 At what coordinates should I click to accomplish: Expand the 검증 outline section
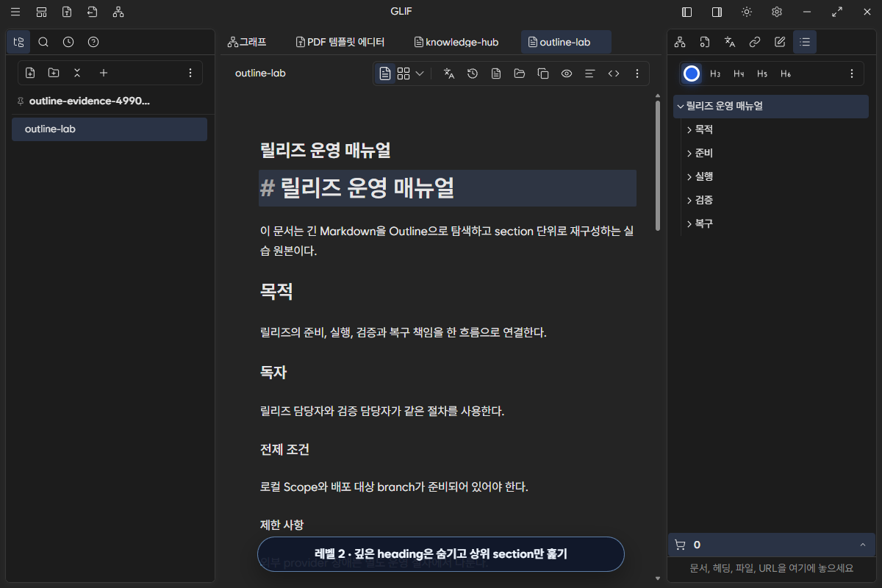point(689,200)
